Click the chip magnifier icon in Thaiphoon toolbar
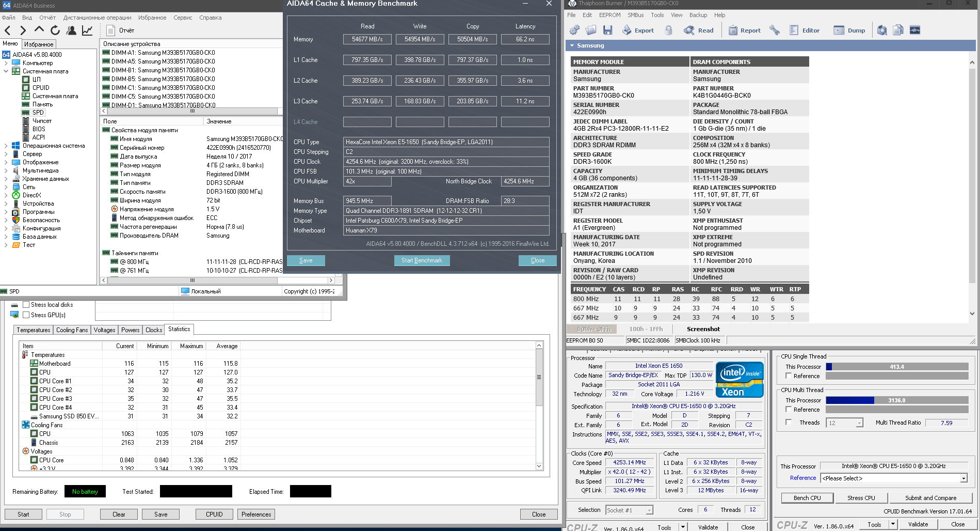Image resolution: width=980 pixels, height=531 pixels. (x=882, y=30)
